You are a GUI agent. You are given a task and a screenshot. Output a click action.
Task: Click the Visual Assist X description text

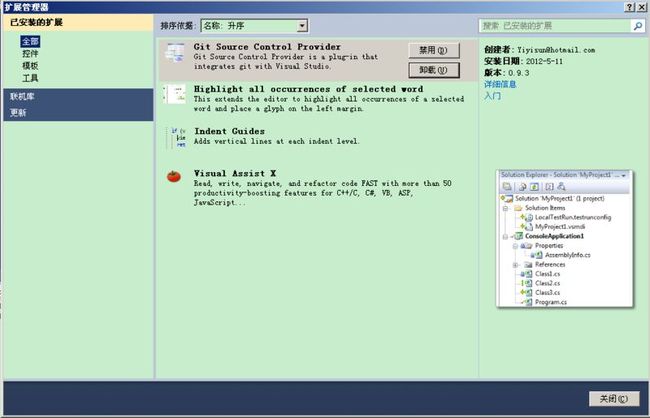point(323,193)
